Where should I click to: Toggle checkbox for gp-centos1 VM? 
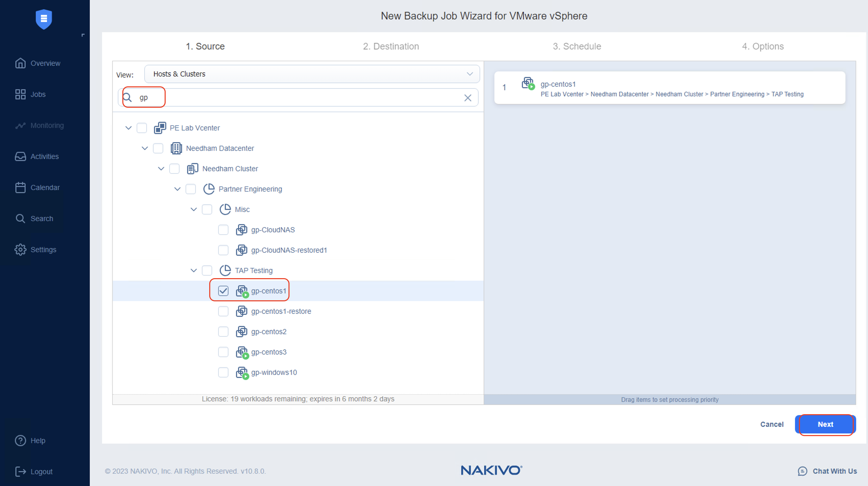point(223,291)
